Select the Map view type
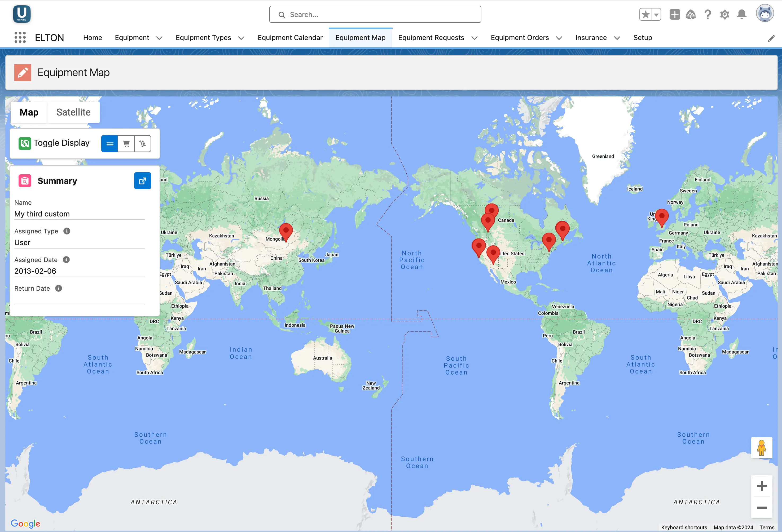Viewport: 782px width, 532px height. [x=29, y=112]
